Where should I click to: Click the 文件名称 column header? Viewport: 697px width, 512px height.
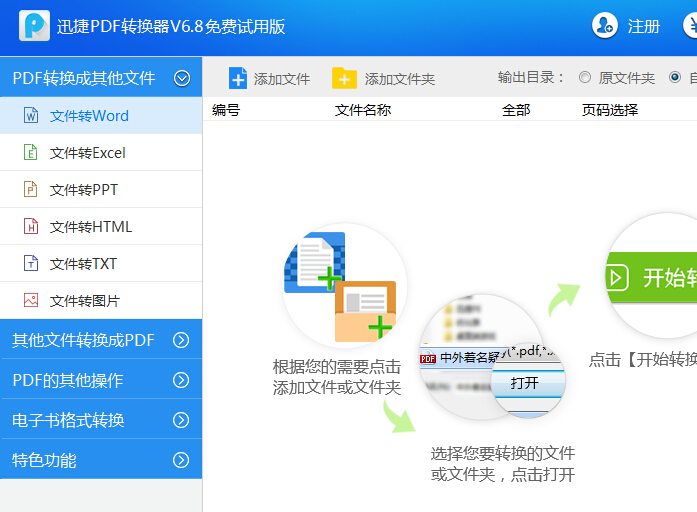(363, 110)
